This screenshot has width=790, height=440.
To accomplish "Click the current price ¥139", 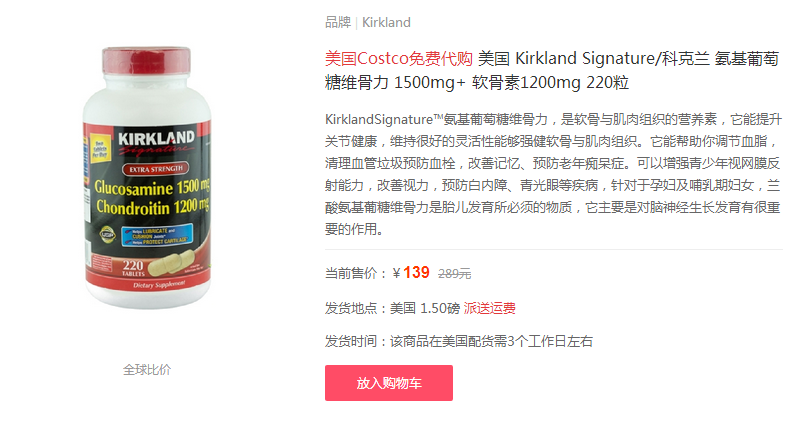I will (411, 273).
